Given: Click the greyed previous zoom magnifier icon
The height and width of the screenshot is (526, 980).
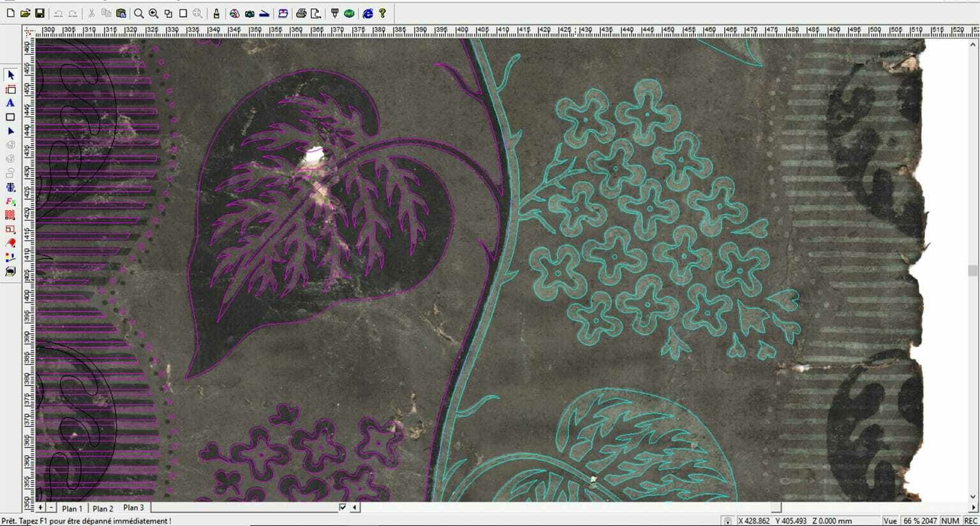Looking at the screenshot, I should pos(198,13).
